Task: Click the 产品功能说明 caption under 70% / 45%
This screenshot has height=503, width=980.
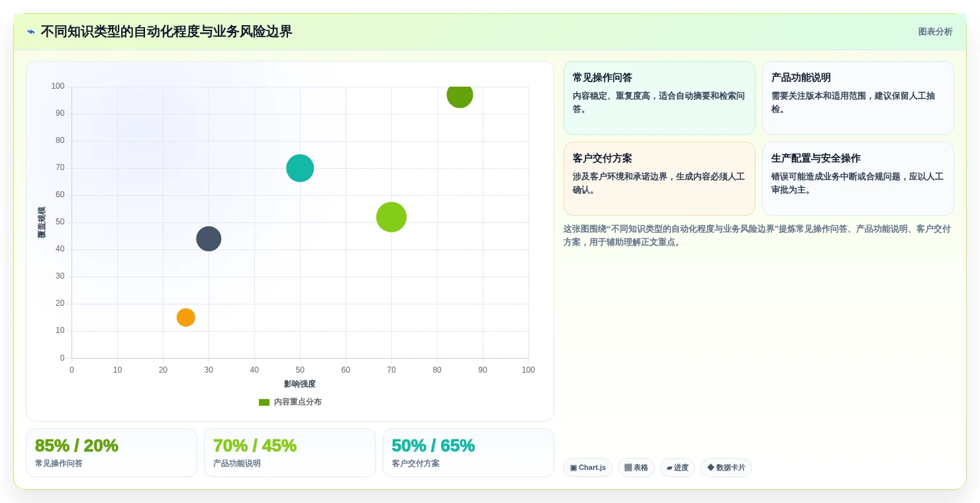Action: point(237,463)
